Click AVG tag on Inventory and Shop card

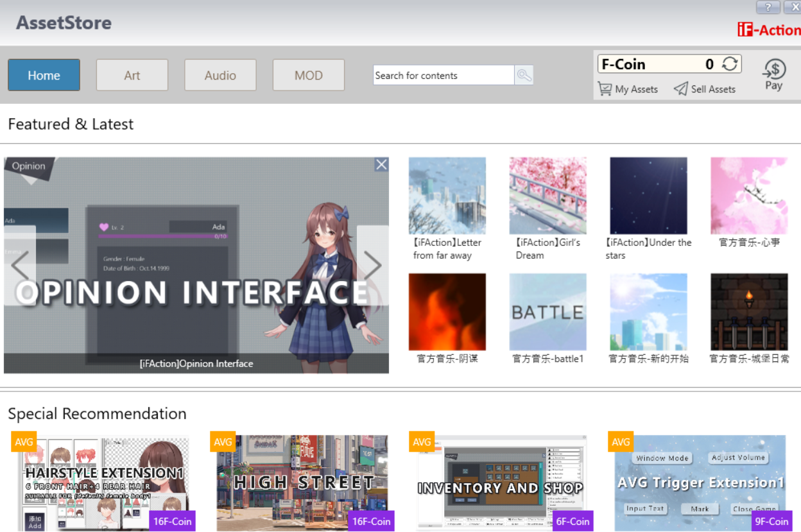422,442
